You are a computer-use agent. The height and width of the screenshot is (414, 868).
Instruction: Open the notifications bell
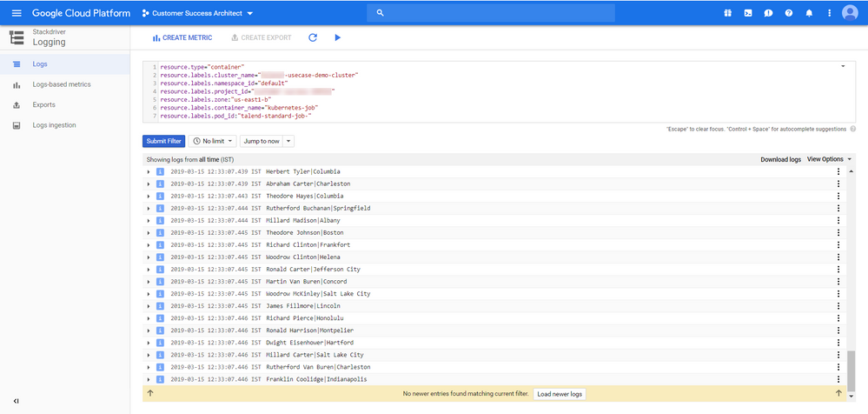click(x=809, y=13)
